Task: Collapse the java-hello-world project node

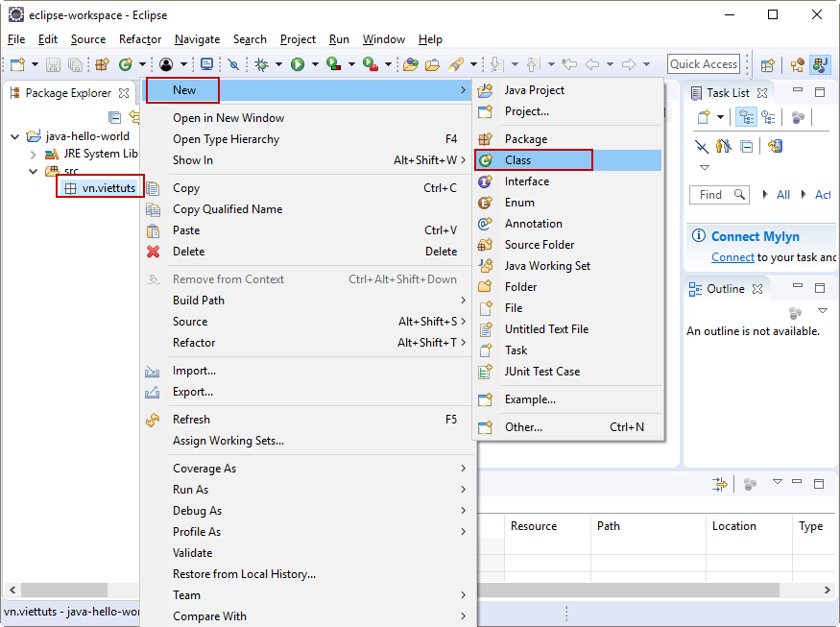Action: [x=15, y=136]
